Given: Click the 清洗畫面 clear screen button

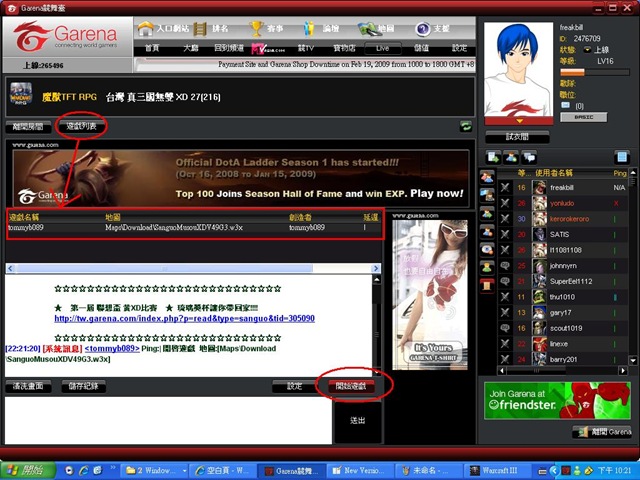Looking at the screenshot, I should [x=28, y=386].
